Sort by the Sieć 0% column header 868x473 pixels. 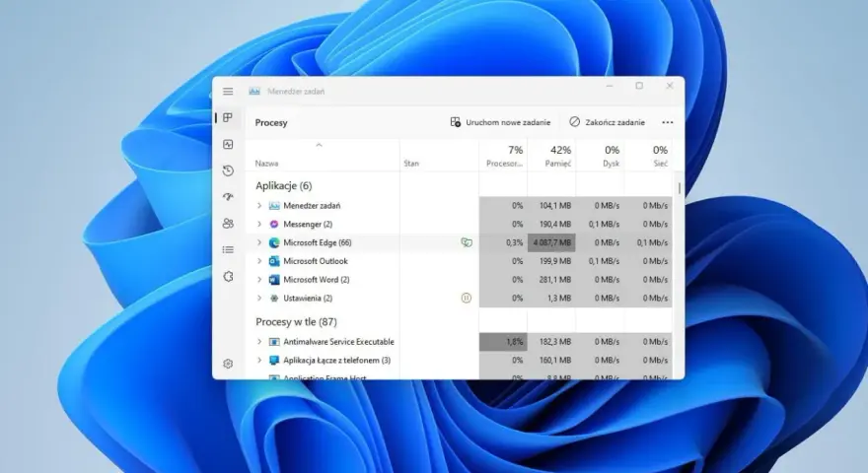click(649, 156)
